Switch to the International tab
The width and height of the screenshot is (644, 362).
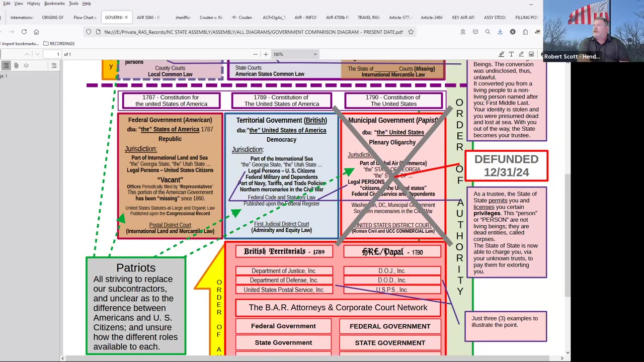coord(22,17)
